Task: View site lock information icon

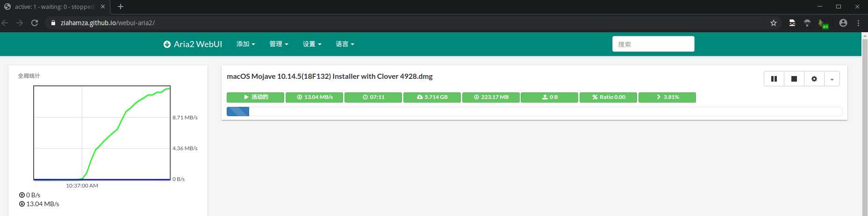Action: [53, 22]
